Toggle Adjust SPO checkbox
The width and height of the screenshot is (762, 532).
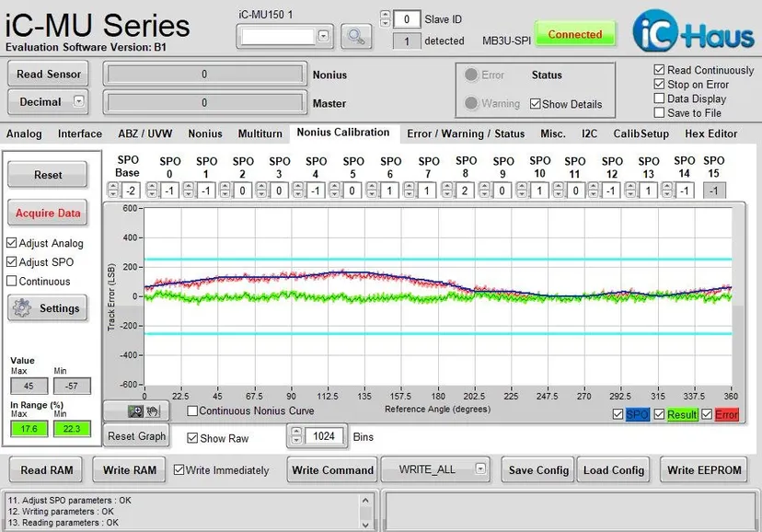click(12, 262)
